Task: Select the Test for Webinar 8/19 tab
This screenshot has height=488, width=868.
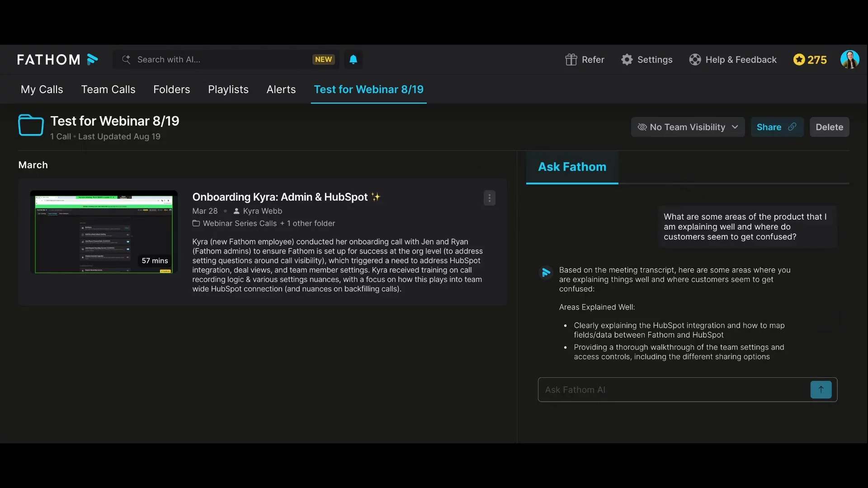Action: click(x=368, y=89)
